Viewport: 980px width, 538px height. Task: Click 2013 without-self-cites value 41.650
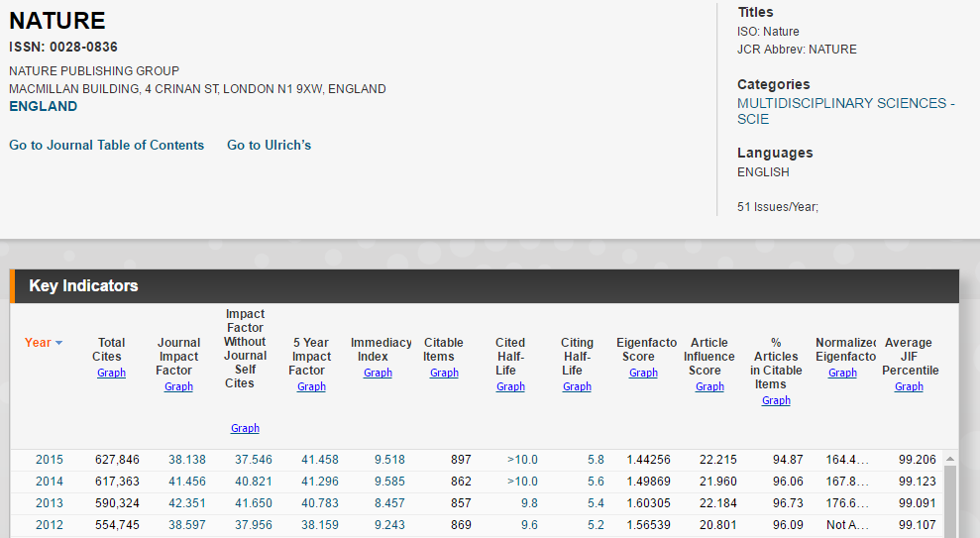click(254, 503)
